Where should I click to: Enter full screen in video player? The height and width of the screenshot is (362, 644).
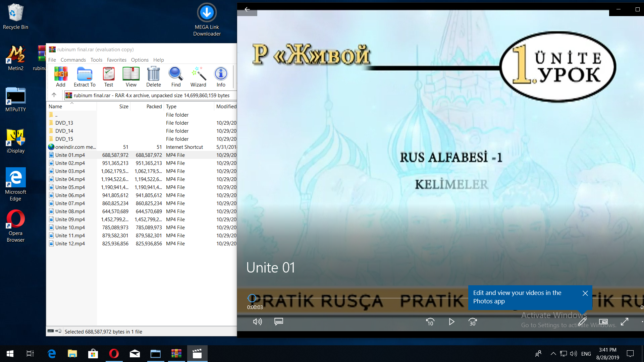tap(625, 322)
